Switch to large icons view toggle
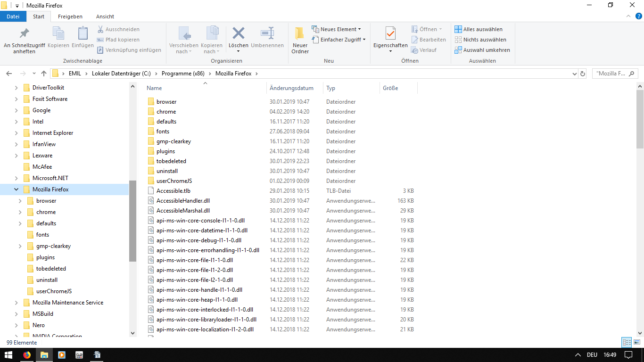The height and width of the screenshot is (362, 644). (637, 343)
